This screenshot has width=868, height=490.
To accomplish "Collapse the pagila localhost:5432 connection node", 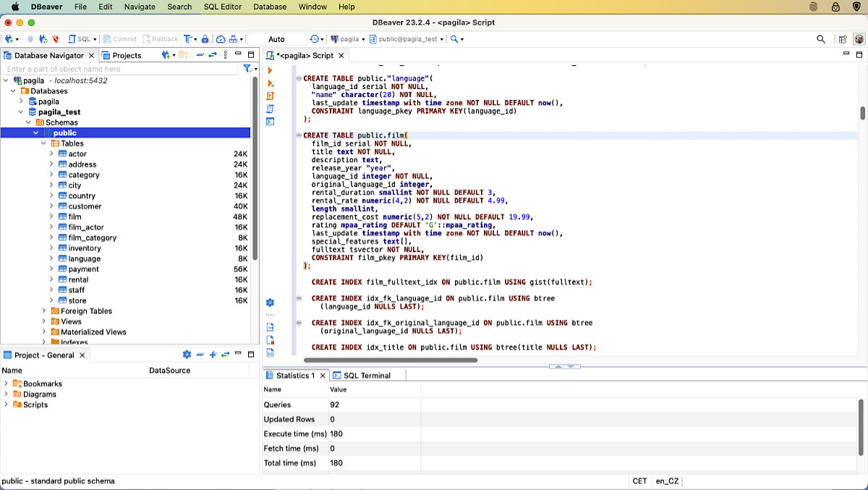I will tap(7, 80).
